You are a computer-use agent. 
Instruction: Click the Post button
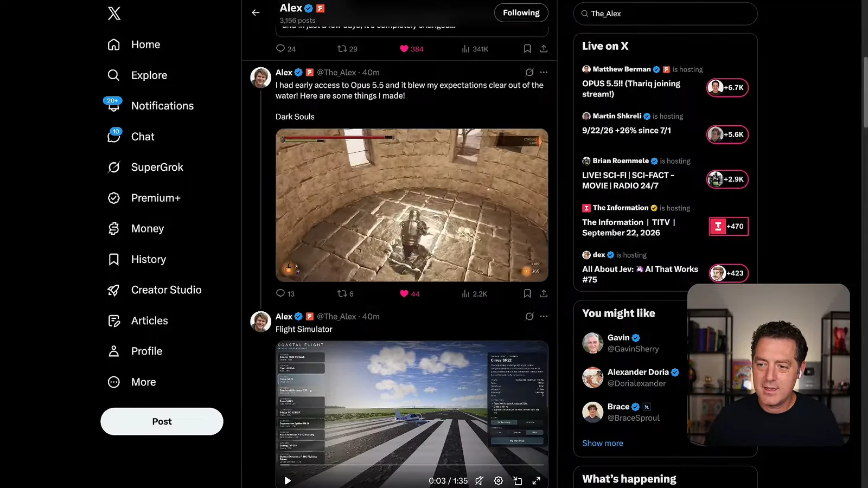(x=162, y=421)
